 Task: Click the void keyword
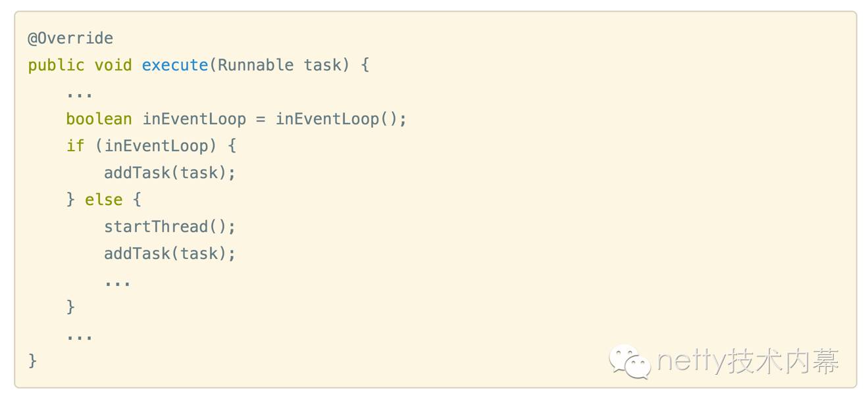(113, 65)
